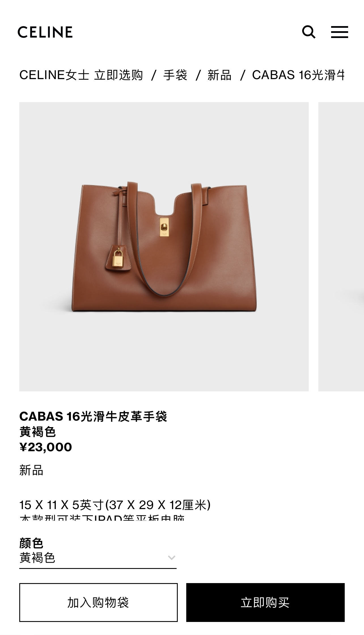Go to CELINE女士 立即选购 breadcrumb

tap(81, 75)
